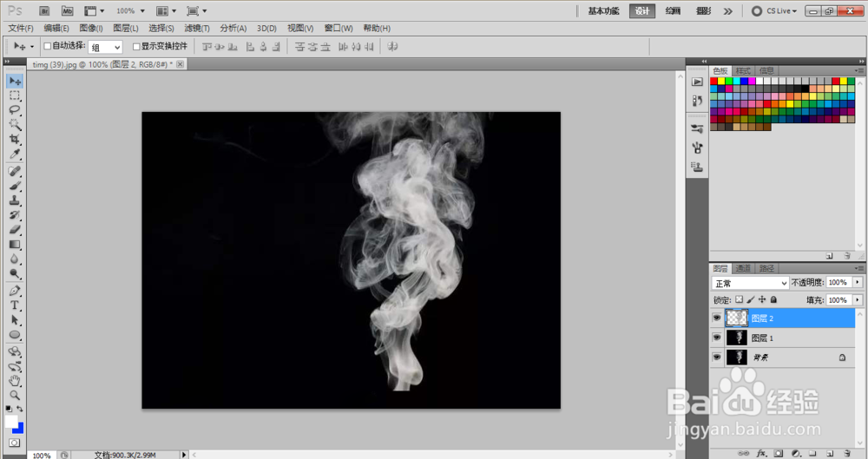Open the foreground color picker
Viewport: 868px width, 459px height.
(x=11, y=422)
